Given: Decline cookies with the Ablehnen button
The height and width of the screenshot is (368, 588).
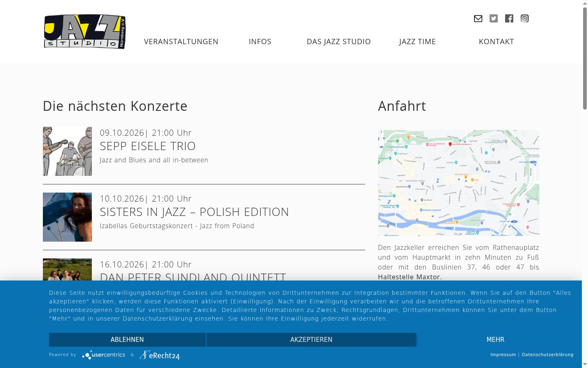Looking at the screenshot, I should (127, 340).
